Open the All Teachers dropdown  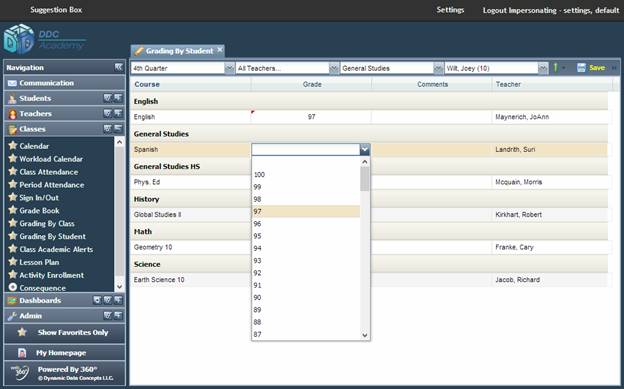coord(334,68)
